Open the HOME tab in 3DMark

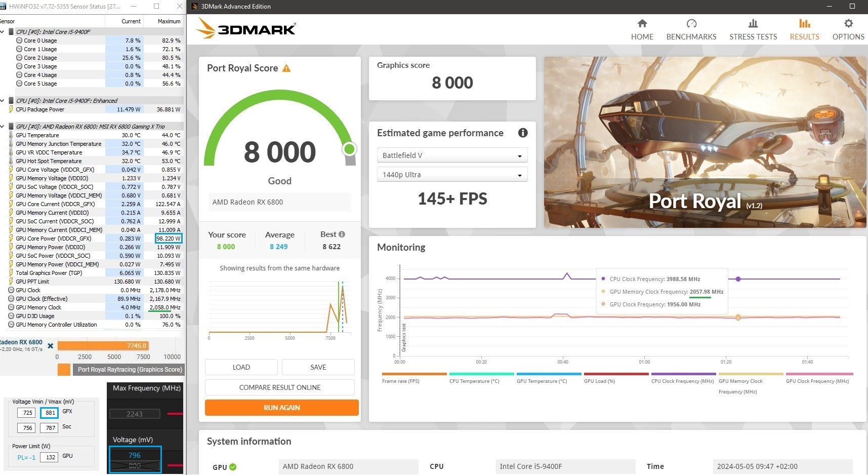642,30
